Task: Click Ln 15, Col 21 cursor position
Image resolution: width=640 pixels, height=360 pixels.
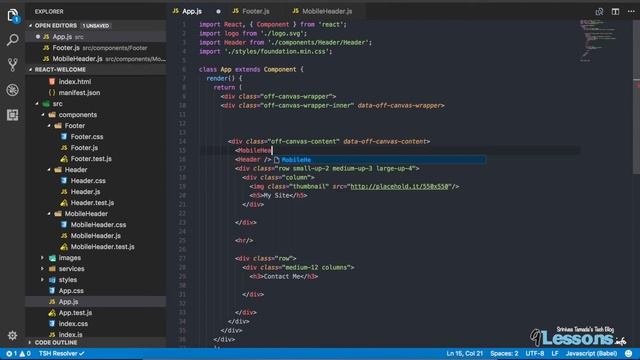Action: pyautogui.click(x=464, y=353)
